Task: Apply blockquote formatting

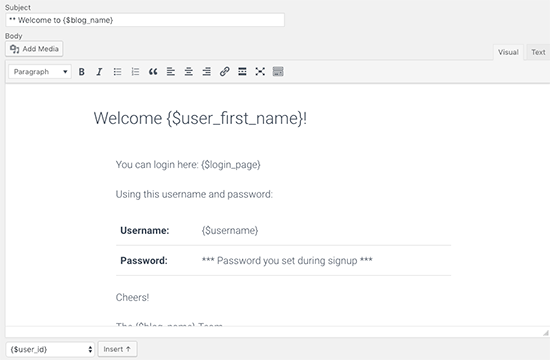Action: pyautogui.click(x=153, y=72)
